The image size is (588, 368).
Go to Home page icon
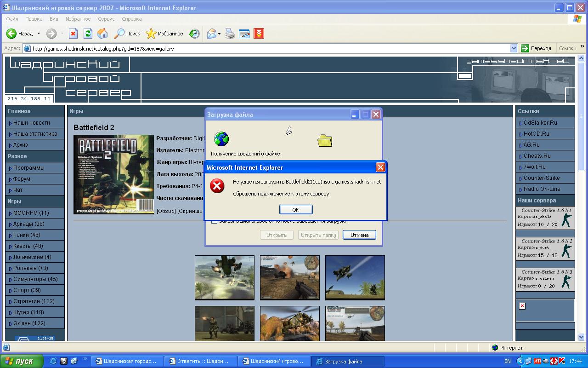pyautogui.click(x=102, y=34)
